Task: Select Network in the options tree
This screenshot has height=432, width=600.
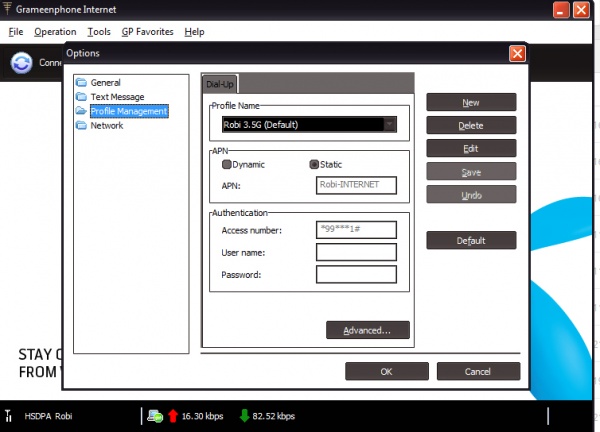Action: pos(106,126)
